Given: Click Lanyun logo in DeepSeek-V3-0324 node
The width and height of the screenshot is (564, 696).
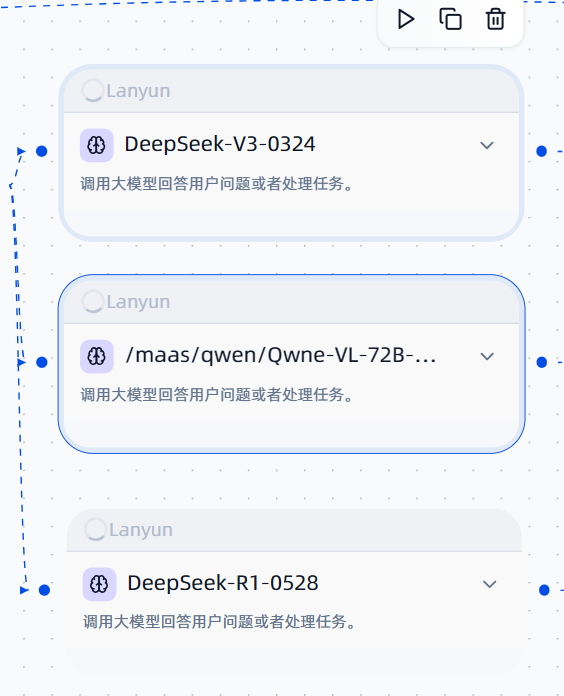Looking at the screenshot, I should pos(93,91).
